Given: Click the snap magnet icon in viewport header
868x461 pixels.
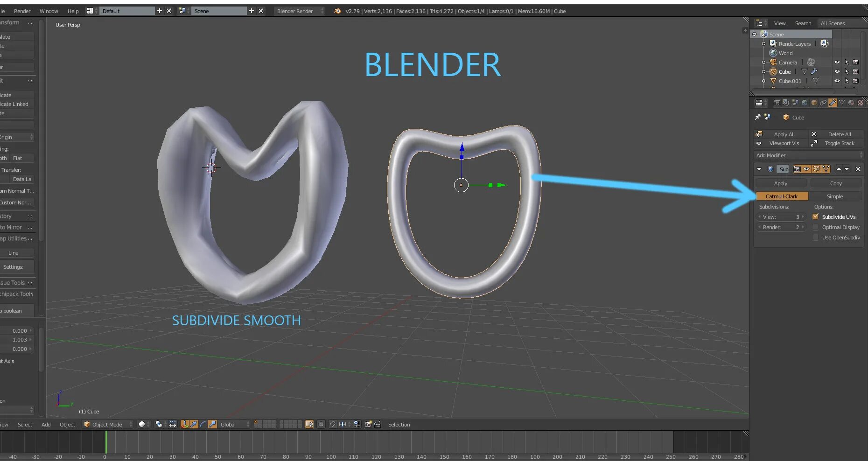Looking at the screenshot, I should pos(333,424).
